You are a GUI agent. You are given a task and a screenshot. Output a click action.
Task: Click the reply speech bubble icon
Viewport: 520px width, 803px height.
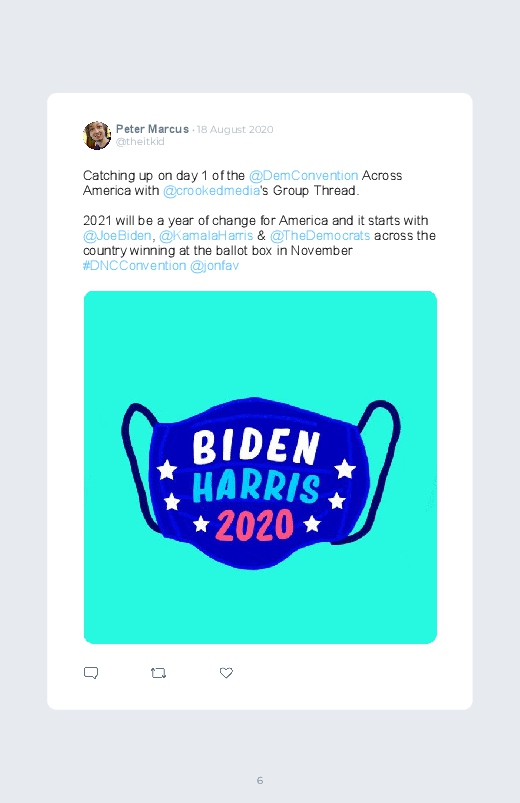91,673
